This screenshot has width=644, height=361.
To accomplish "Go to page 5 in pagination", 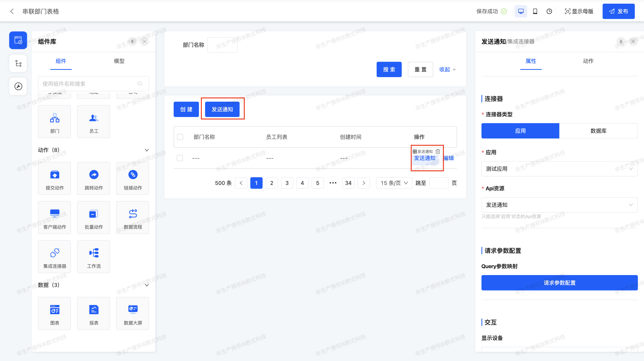I will pyautogui.click(x=318, y=183).
